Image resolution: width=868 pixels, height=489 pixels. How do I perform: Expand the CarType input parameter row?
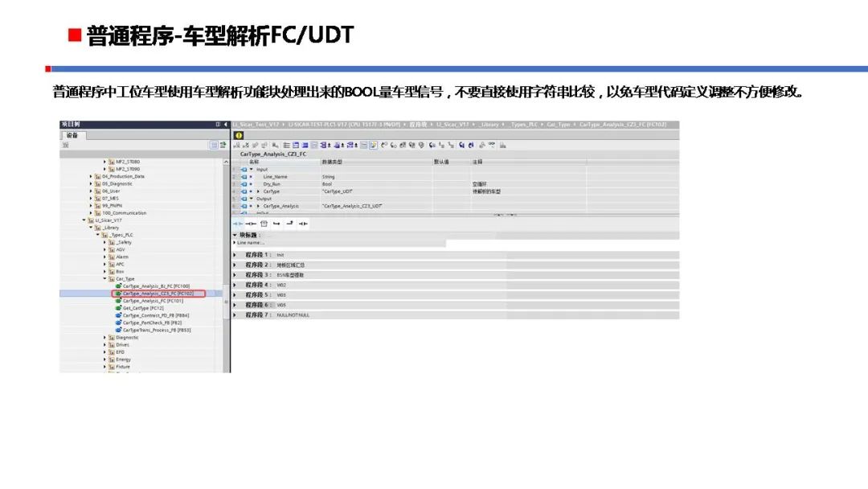256,191
